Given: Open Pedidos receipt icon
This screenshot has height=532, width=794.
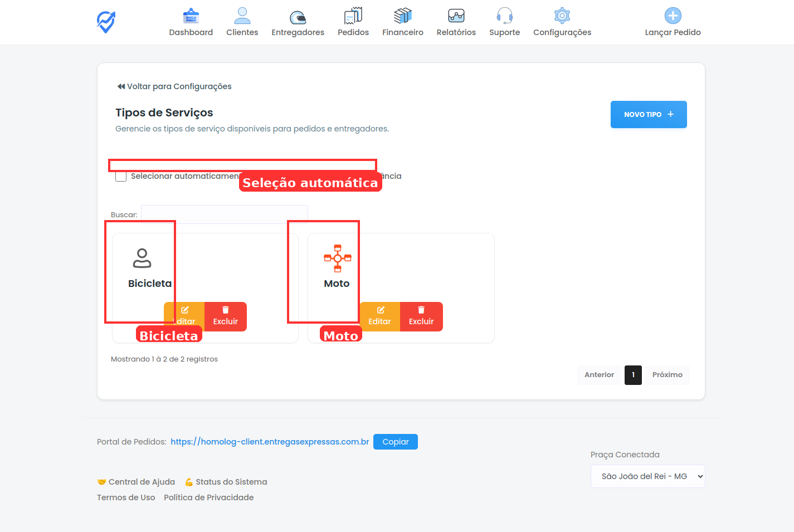Looking at the screenshot, I should pyautogui.click(x=353, y=16).
